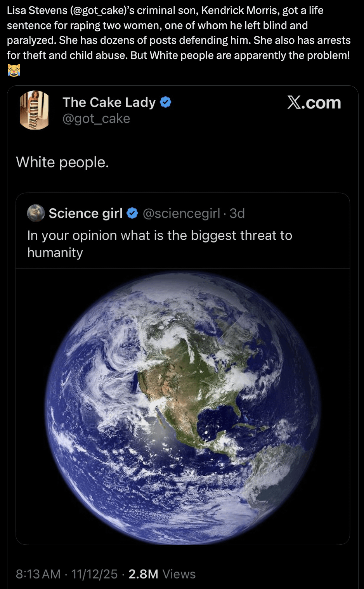This screenshot has height=589, width=364.
Task: Open The Cake Lady display name
Action: (x=109, y=102)
